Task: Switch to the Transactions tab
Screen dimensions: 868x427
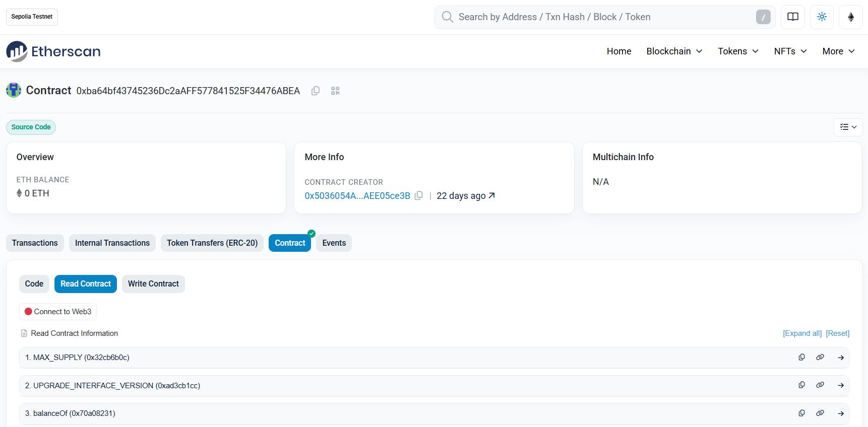Action: coord(35,243)
